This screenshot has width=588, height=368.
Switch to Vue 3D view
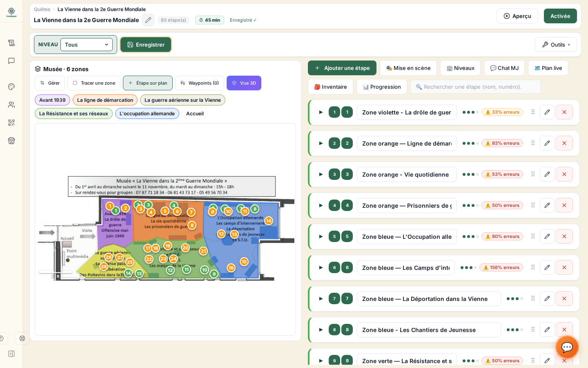pos(244,83)
